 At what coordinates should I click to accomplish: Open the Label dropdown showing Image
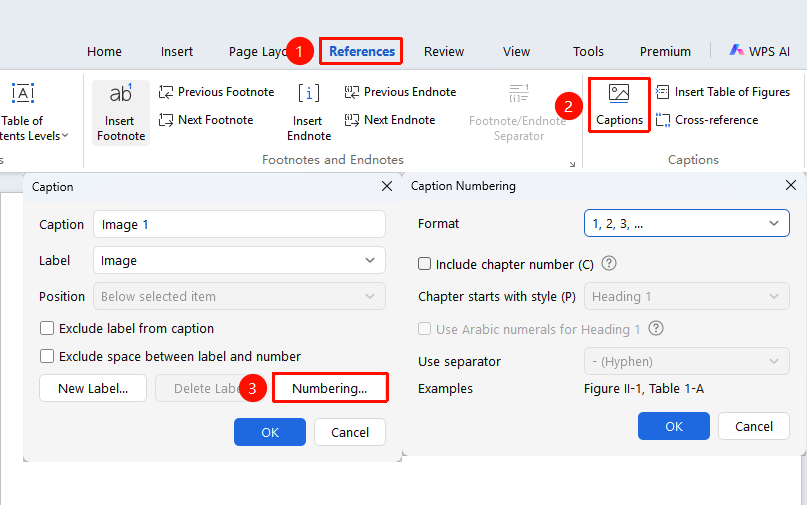coord(239,260)
